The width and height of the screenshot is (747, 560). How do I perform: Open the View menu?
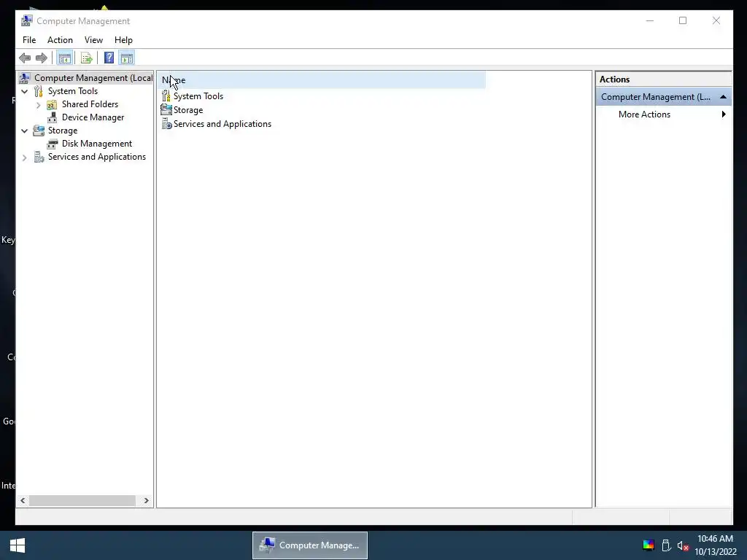(93, 40)
